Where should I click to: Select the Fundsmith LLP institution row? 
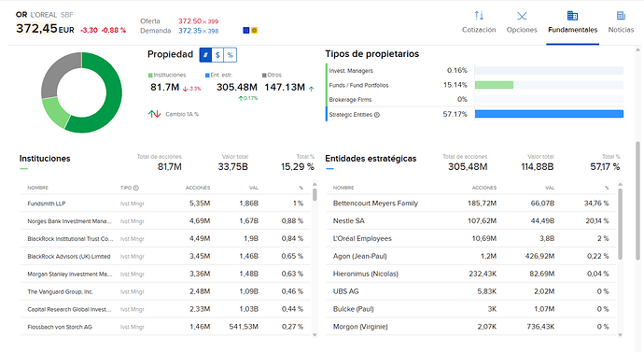pos(165,204)
